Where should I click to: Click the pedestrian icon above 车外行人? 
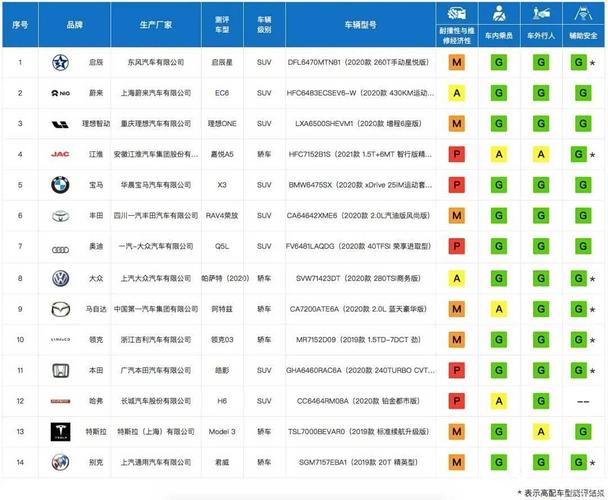[x=538, y=16]
